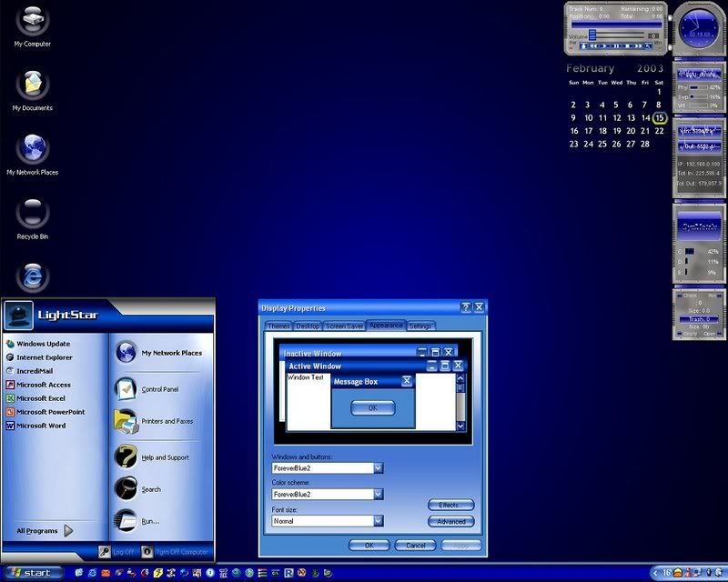Click 2003 year label in calendar
Viewport: 728px width, 582px height.
tap(650, 68)
